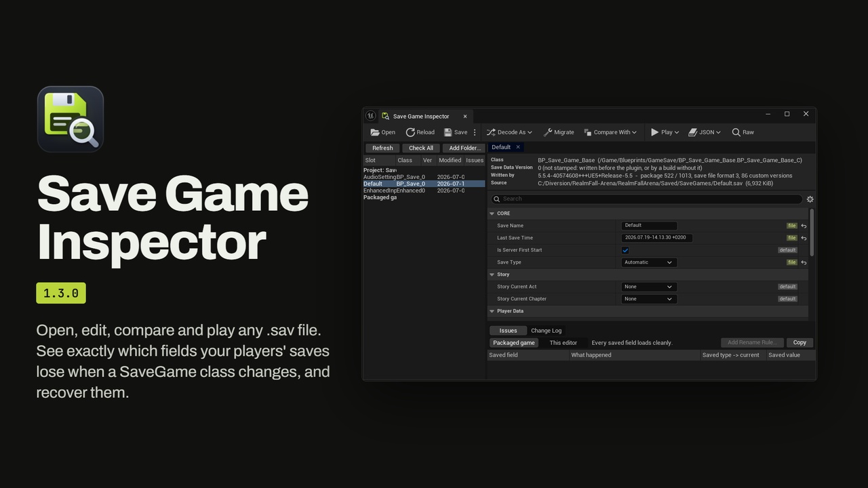Select the Packaged game filter

tap(514, 343)
